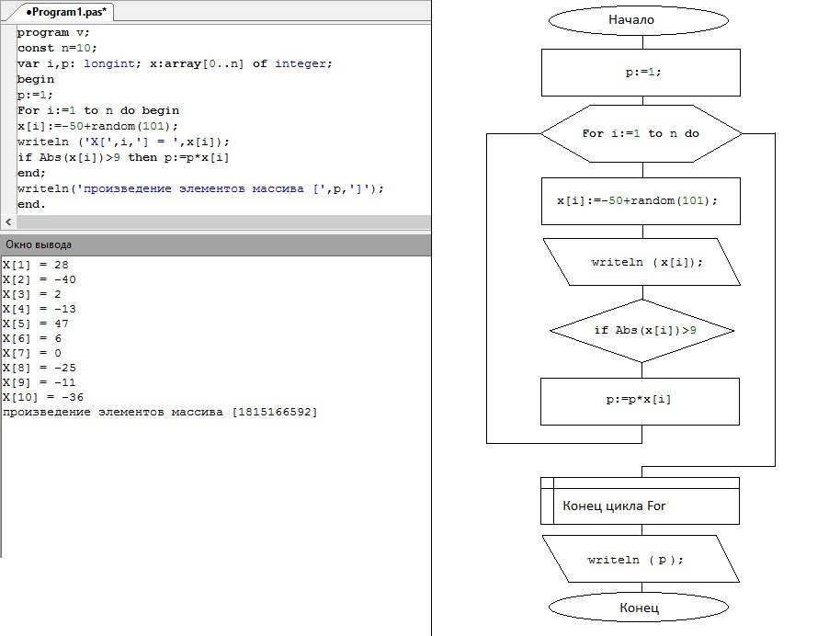Click the 'For i:=1 to n do begin' code line
Screen dimensions: 840x636
pos(98,110)
